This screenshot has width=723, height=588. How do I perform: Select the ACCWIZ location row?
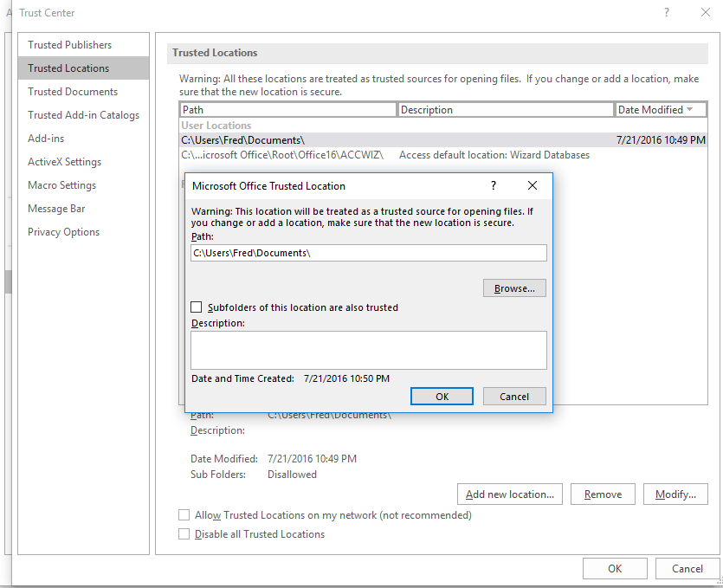pos(443,155)
